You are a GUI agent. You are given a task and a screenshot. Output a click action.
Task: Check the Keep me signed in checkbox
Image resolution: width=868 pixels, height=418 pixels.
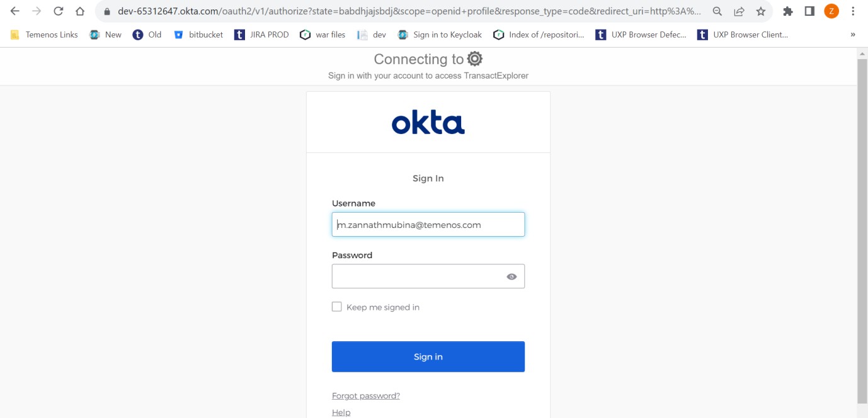click(337, 307)
